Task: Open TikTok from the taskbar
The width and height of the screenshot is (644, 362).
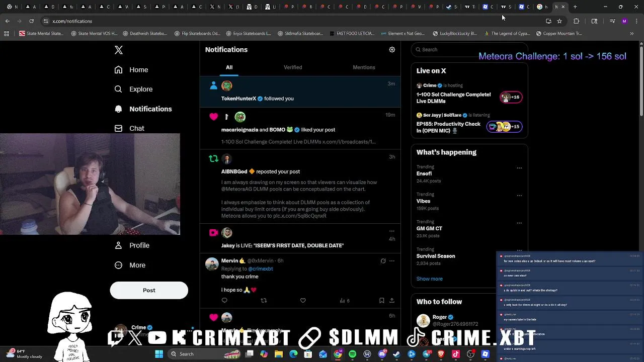Action: (x=456, y=354)
